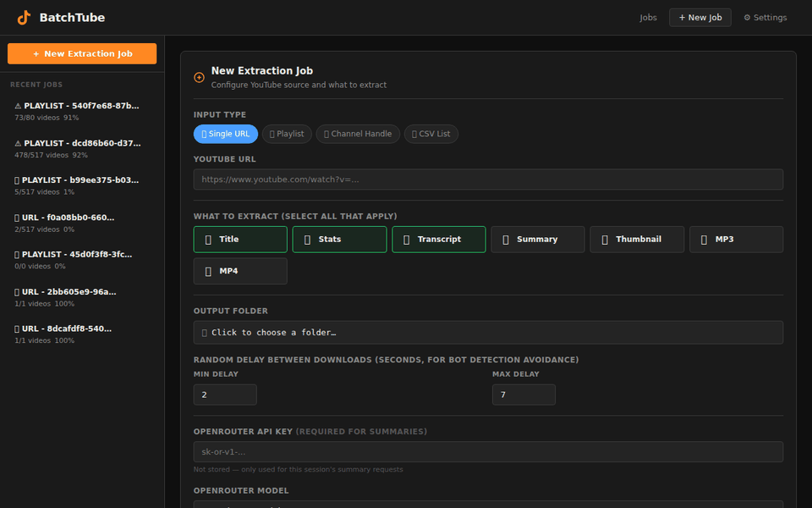
Task: Click the New Job button in the header
Action: [x=700, y=17]
